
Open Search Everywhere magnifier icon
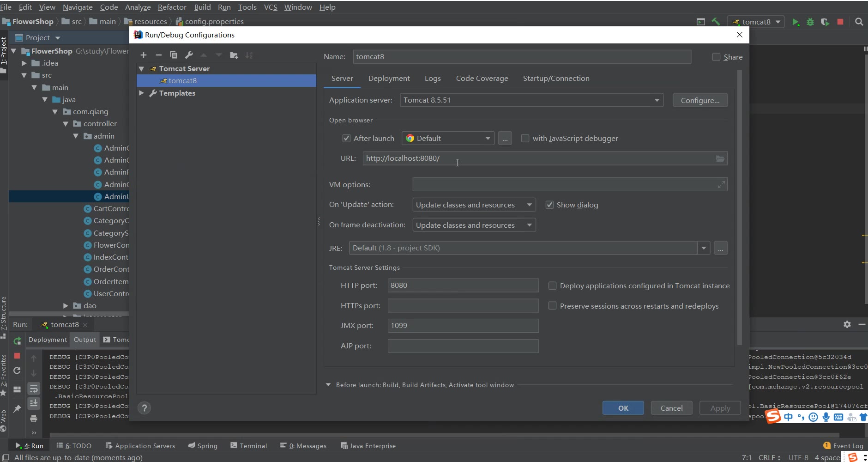pyautogui.click(x=859, y=22)
